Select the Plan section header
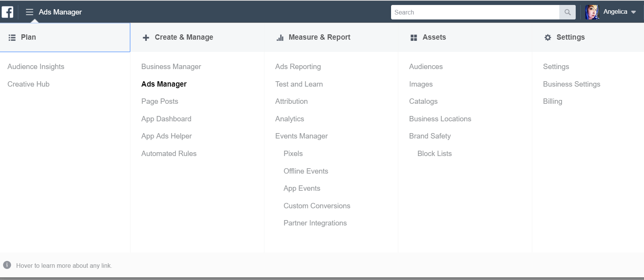 pyautogui.click(x=65, y=37)
